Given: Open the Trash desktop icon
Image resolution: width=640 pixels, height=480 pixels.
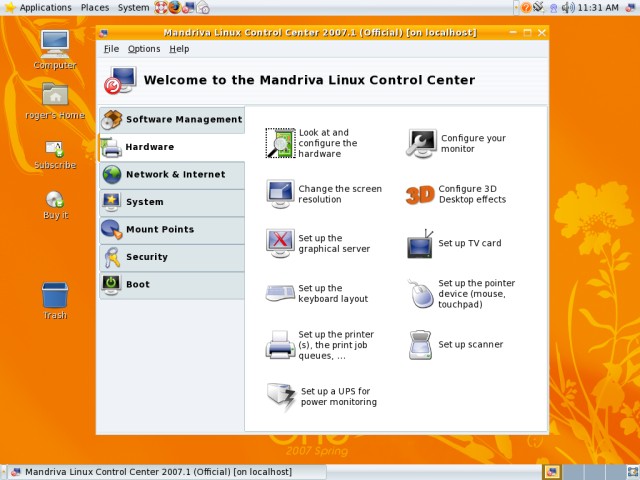Looking at the screenshot, I should [55, 300].
